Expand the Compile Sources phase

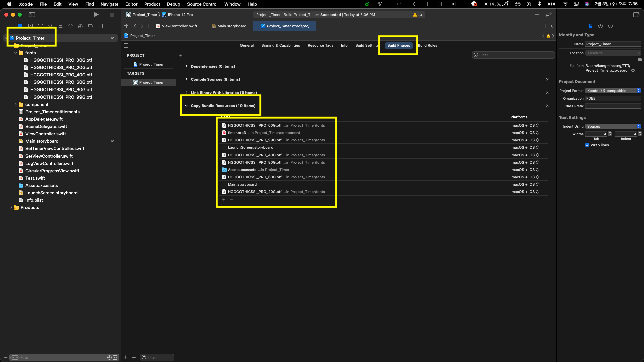click(186, 79)
